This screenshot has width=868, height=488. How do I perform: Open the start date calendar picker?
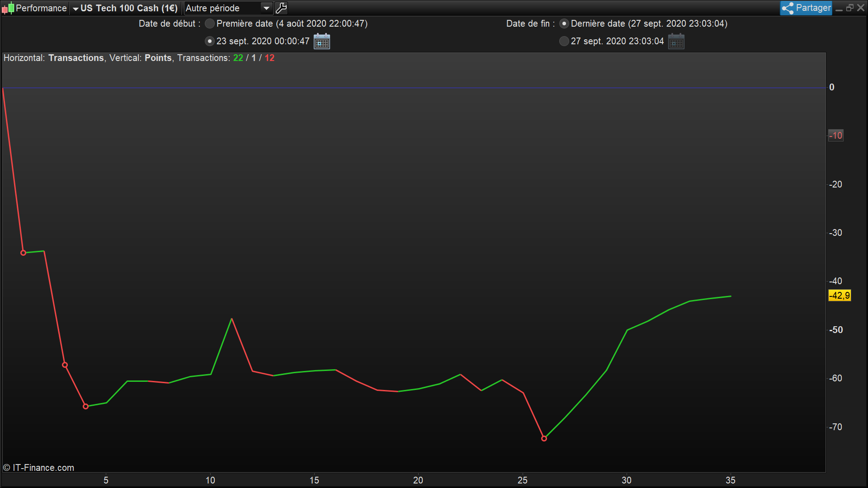321,42
